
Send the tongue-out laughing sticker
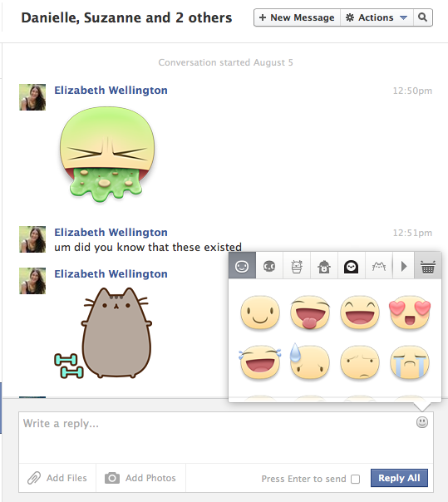pos(310,313)
